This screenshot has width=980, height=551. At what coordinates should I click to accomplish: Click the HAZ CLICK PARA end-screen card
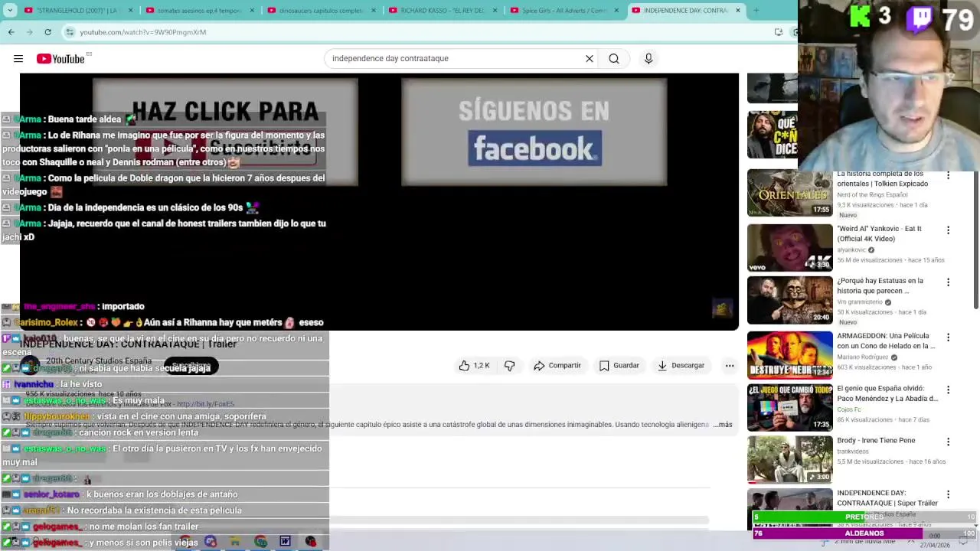pyautogui.click(x=225, y=132)
